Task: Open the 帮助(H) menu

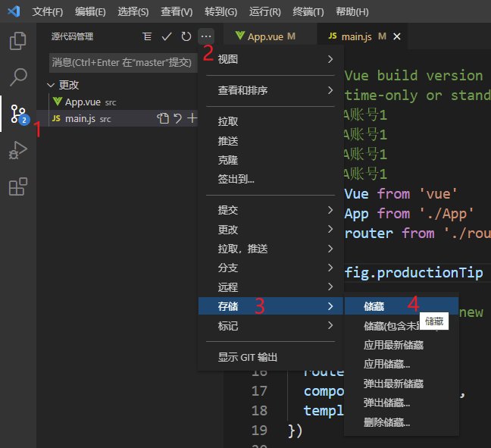Action: click(352, 11)
